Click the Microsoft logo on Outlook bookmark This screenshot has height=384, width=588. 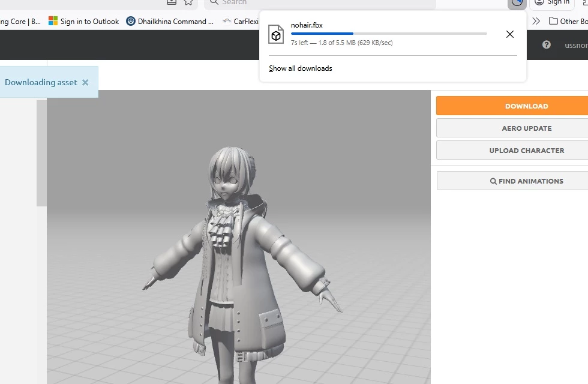pyautogui.click(x=53, y=21)
